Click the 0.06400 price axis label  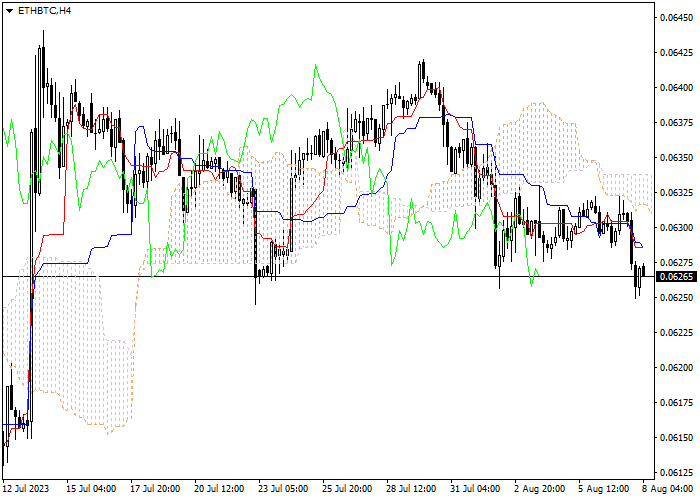(x=676, y=88)
